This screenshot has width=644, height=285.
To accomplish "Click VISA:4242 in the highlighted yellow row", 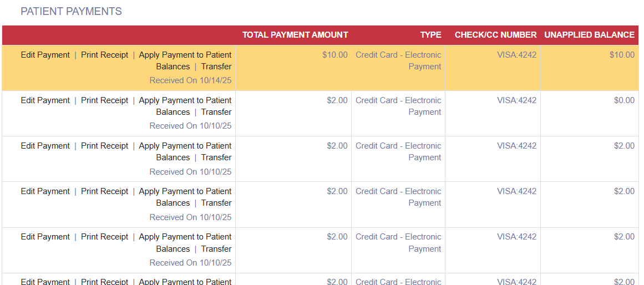I will (x=516, y=55).
